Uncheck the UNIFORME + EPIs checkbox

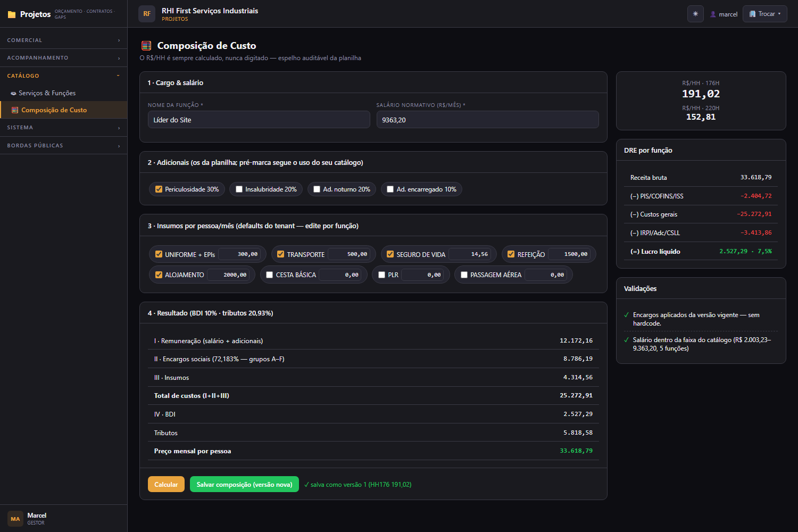(159, 254)
